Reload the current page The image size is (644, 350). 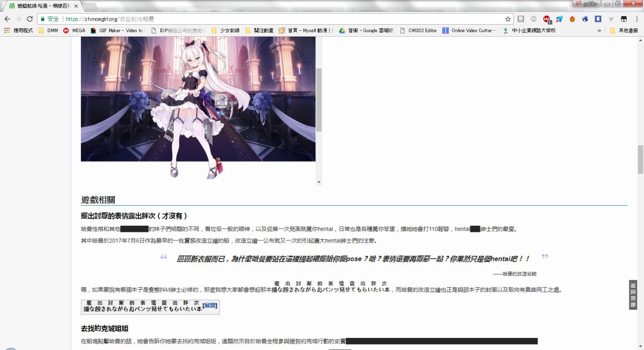pos(30,19)
